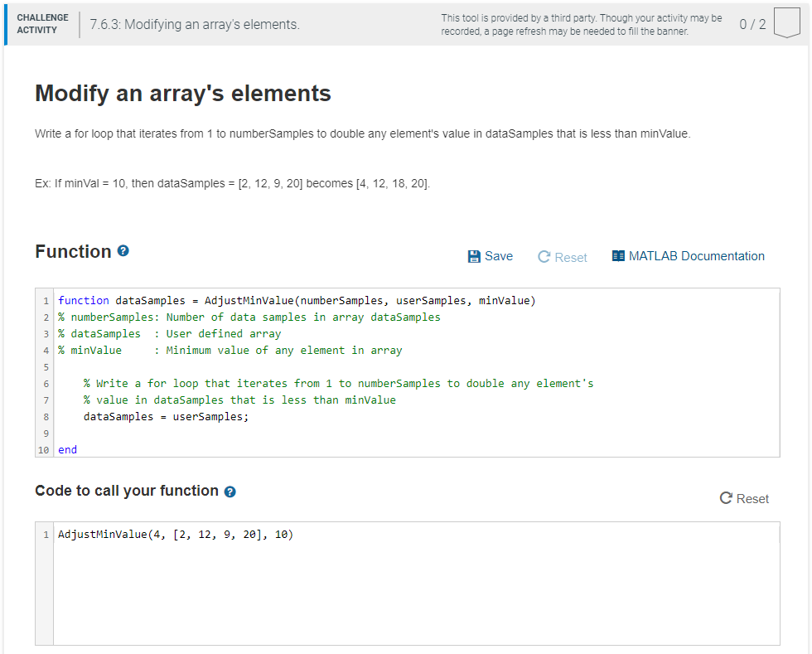Click the empty area of the call-code editor
812x654 pixels.
click(416, 593)
